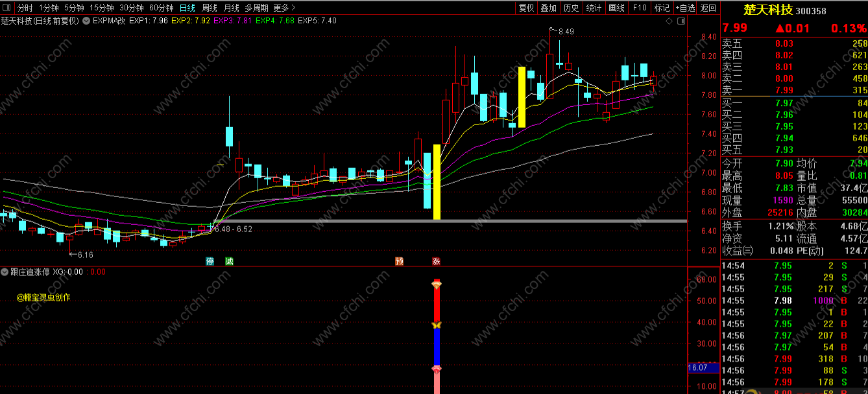Screen dimensions: 868x394
Task: Click the first yellow highlighted candlestick bar
Action: click(437, 182)
